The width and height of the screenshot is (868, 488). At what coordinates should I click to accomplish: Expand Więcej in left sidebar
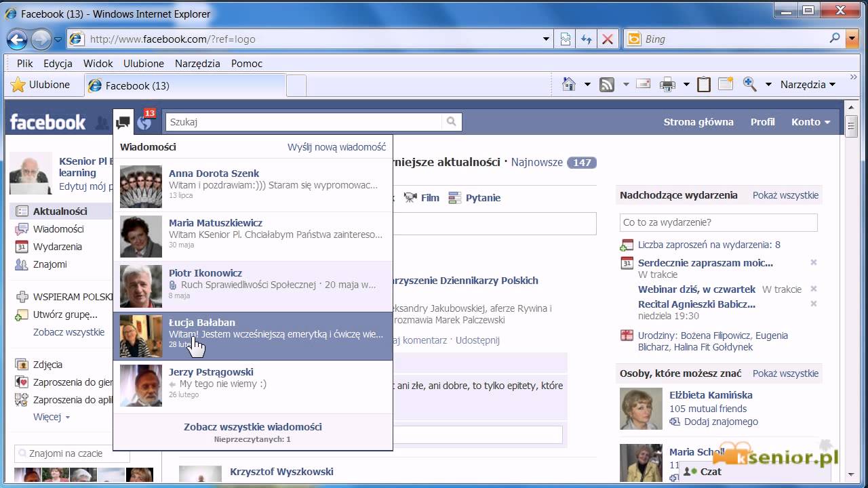(51, 417)
